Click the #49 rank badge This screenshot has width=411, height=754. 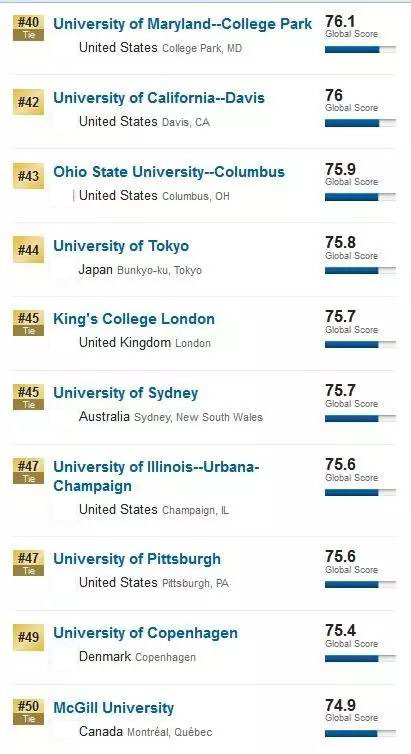click(x=28, y=638)
